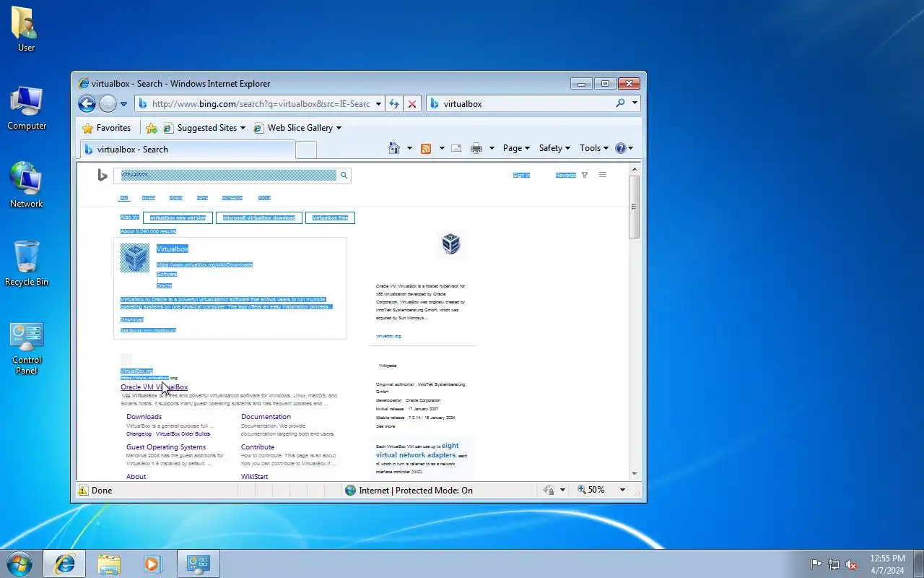Open the 'Contribute' sitelink
This screenshot has width=924, height=578.
click(x=258, y=447)
